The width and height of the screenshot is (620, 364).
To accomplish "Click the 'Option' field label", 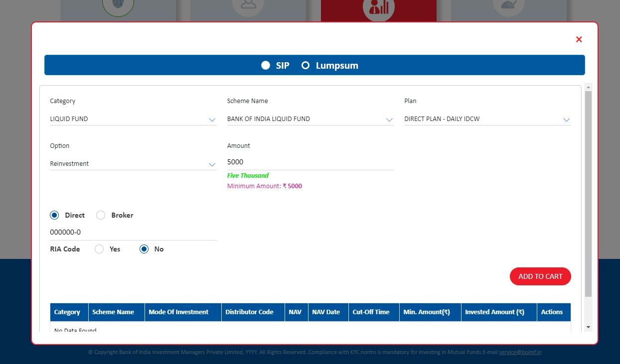I will (59, 145).
